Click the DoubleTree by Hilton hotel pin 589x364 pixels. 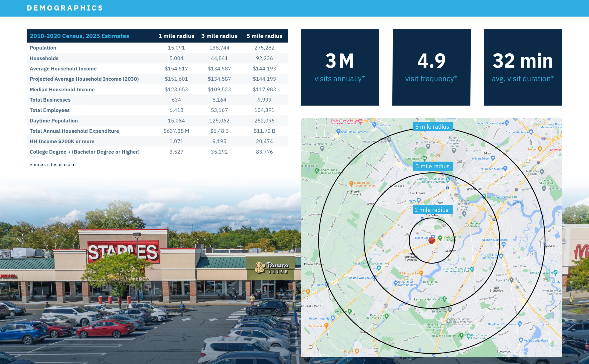(360, 121)
